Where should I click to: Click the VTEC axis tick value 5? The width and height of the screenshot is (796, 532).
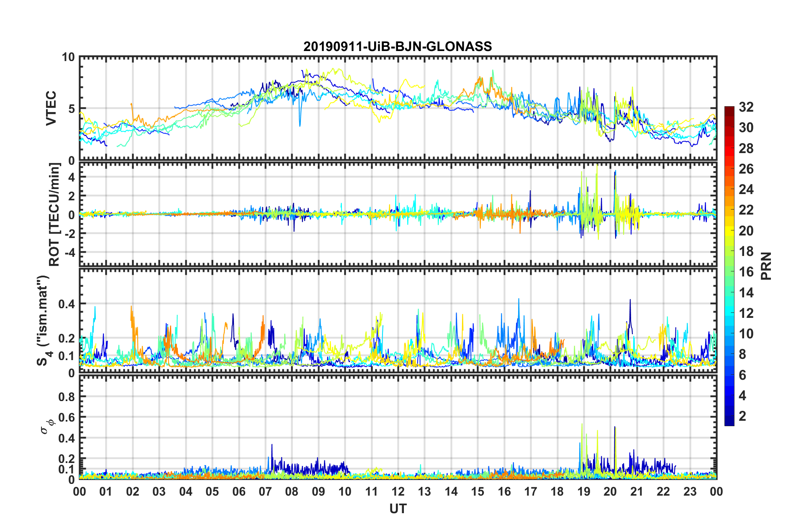(72, 109)
